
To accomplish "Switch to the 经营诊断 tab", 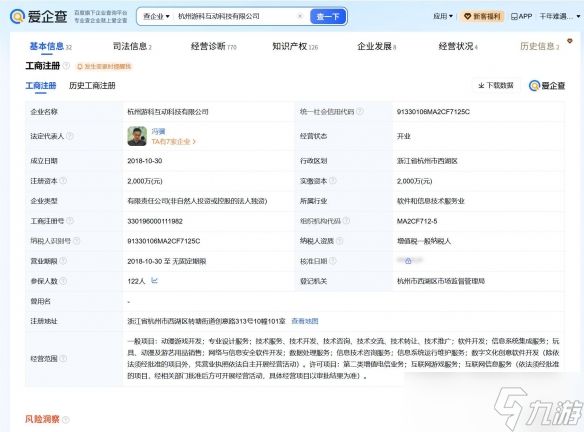I will (x=213, y=46).
